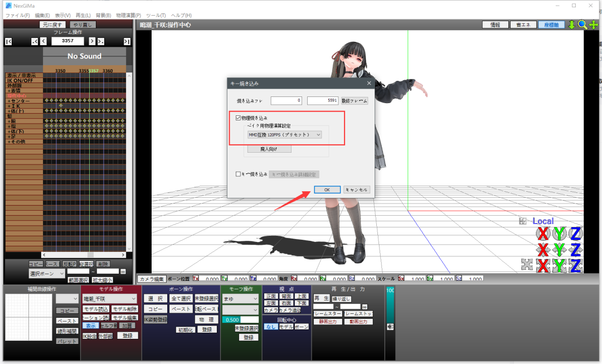Click the 最終フレーム button
Screen dimensions: 602x364
[355, 100]
